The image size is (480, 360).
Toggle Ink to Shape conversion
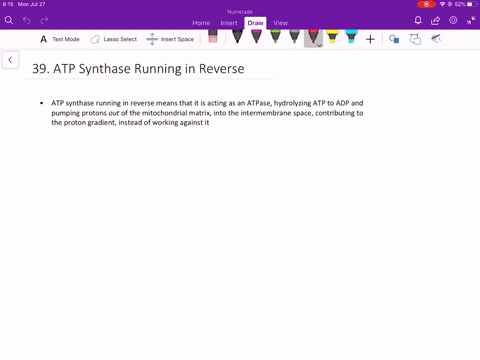point(415,39)
